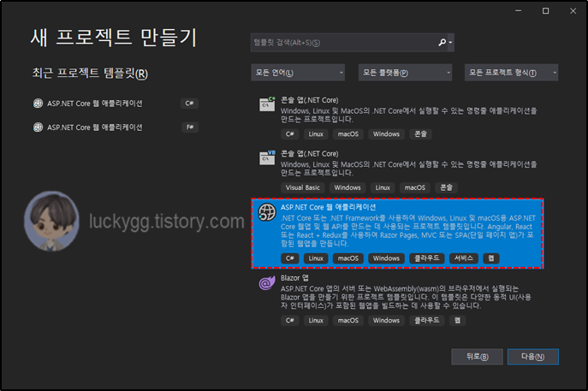The height and width of the screenshot is (391, 588).
Task: Close the new project dialog
Action: pyautogui.click(x=573, y=11)
